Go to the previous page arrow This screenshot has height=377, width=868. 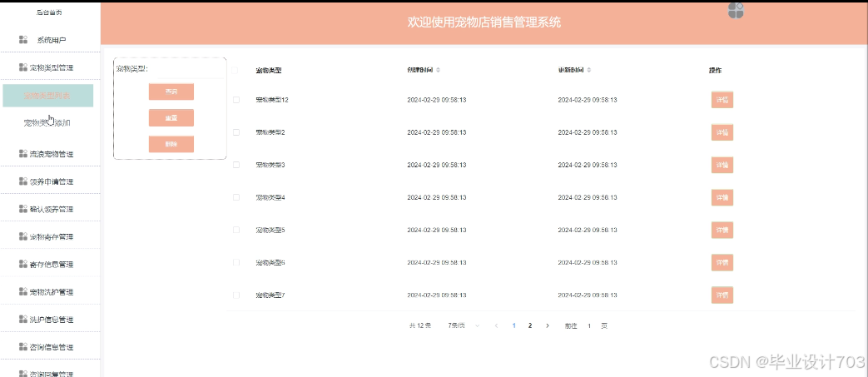click(x=496, y=325)
